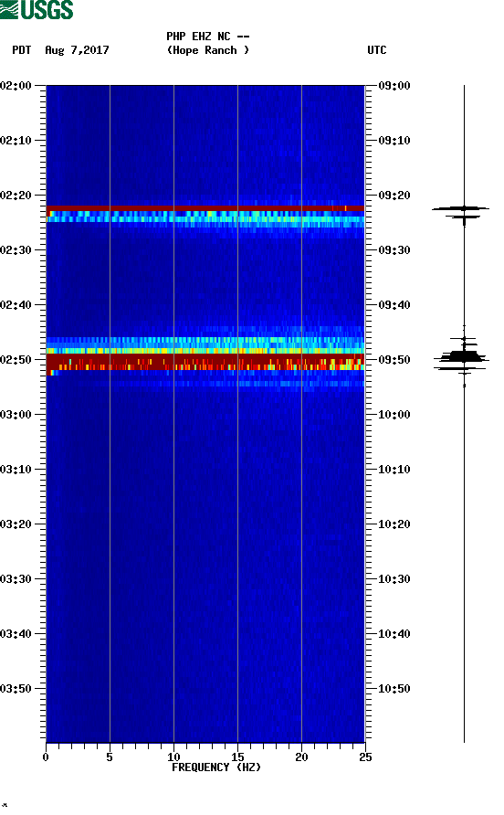Click the '10:00' UTC time label

pyautogui.click(x=394, y=415)
